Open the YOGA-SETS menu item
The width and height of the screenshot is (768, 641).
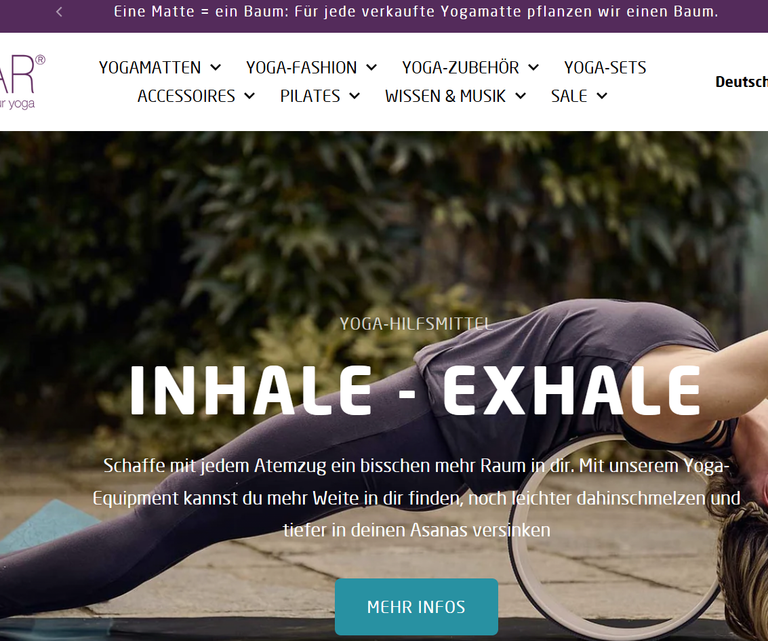click(605, 68)
